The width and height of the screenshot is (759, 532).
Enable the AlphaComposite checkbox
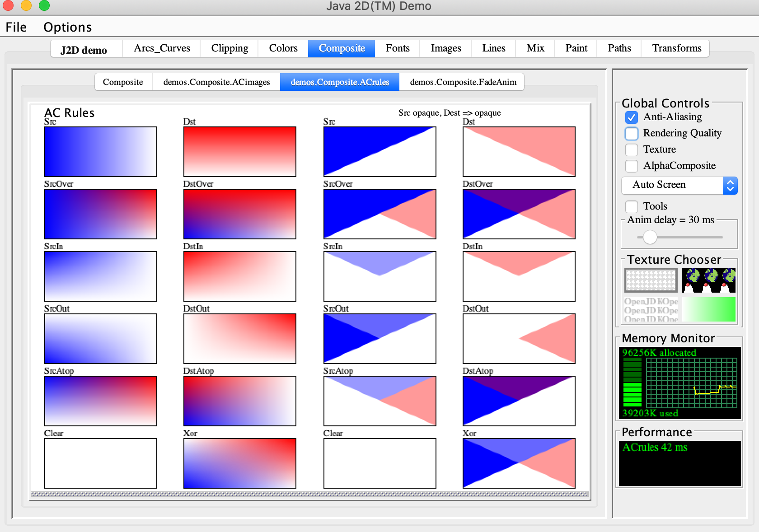click(x=632, y=166)
